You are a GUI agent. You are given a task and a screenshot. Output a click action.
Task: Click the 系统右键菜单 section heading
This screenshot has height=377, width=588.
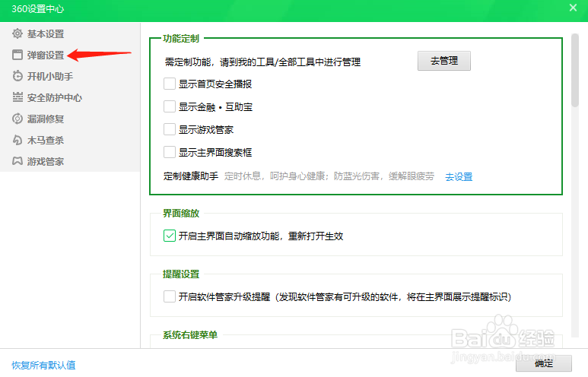[190, 334]
